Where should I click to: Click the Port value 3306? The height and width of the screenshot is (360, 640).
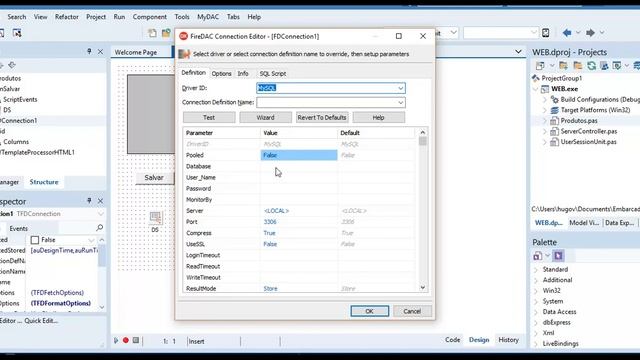(x=270, y=222)
